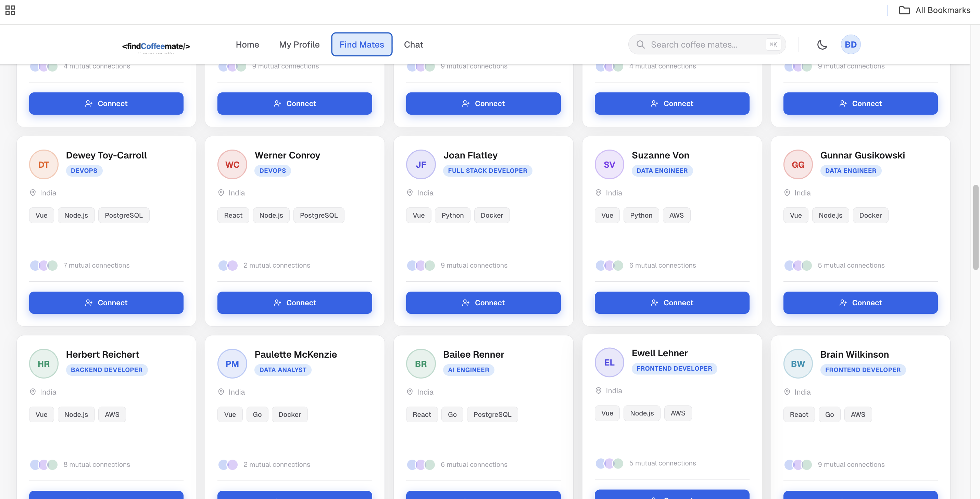Open Brain Wilkinson's BW avatar
The height and width of the screenshot is (499, 980).
point(798,363)
